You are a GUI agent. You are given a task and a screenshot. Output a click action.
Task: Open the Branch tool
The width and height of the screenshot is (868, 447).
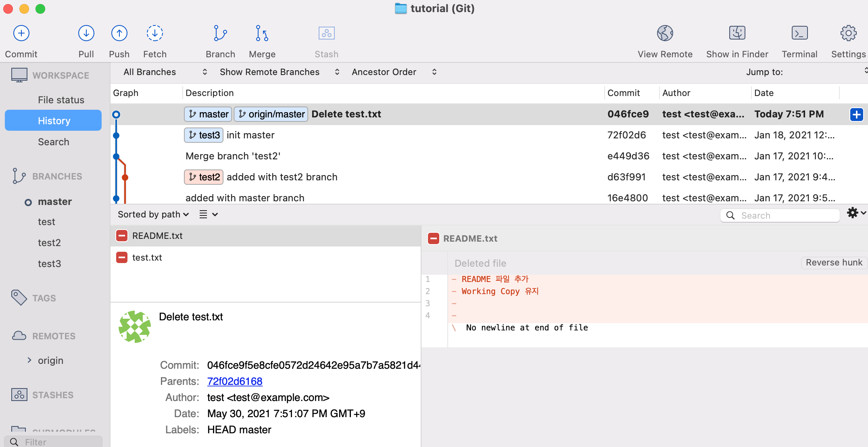[x=220, y=33]
